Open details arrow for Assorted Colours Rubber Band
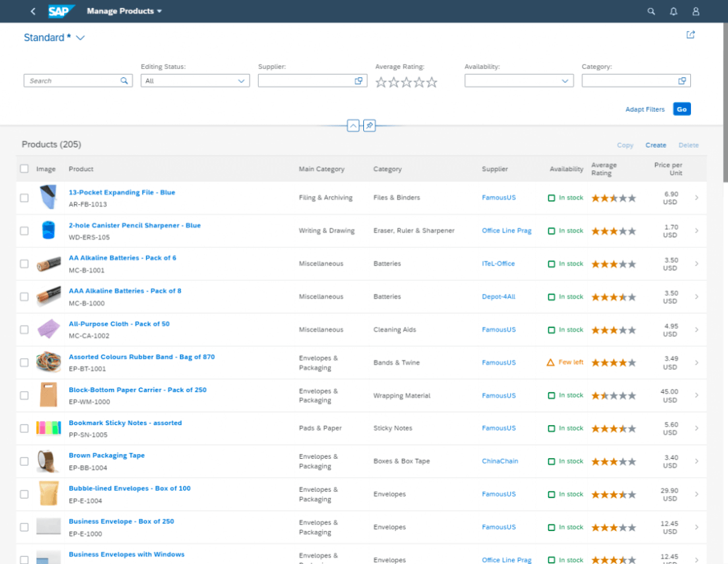Image resolution: width=728 pixels, height=564 pixels. click(696, 363)
